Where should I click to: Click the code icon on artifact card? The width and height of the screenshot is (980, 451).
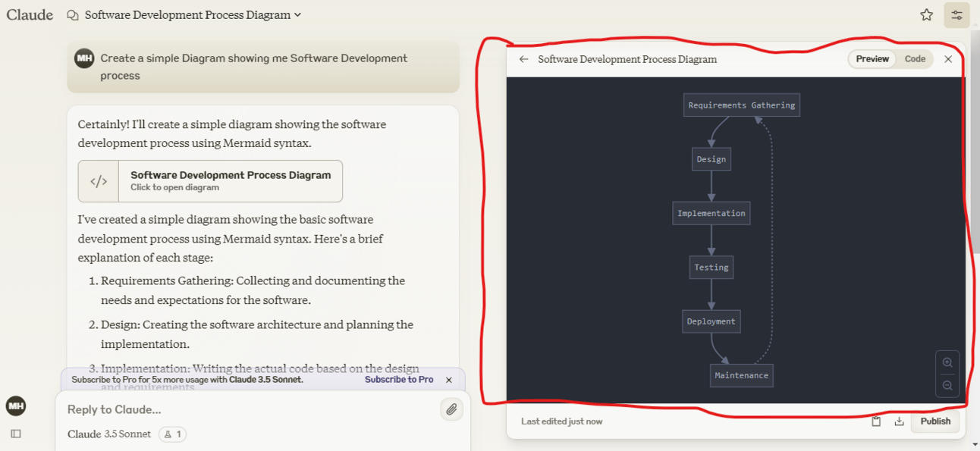[99, 181]
